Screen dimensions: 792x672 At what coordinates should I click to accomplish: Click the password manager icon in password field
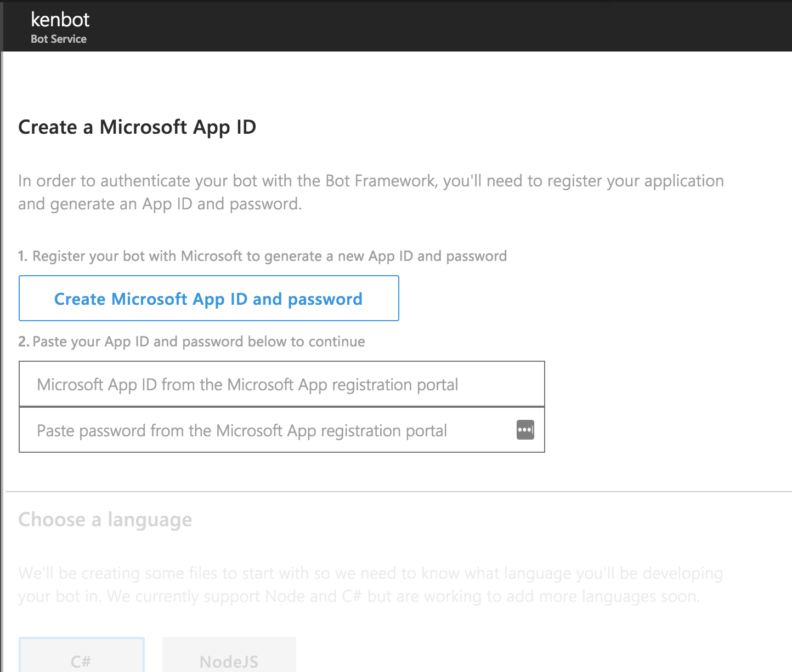click(525, 430)
